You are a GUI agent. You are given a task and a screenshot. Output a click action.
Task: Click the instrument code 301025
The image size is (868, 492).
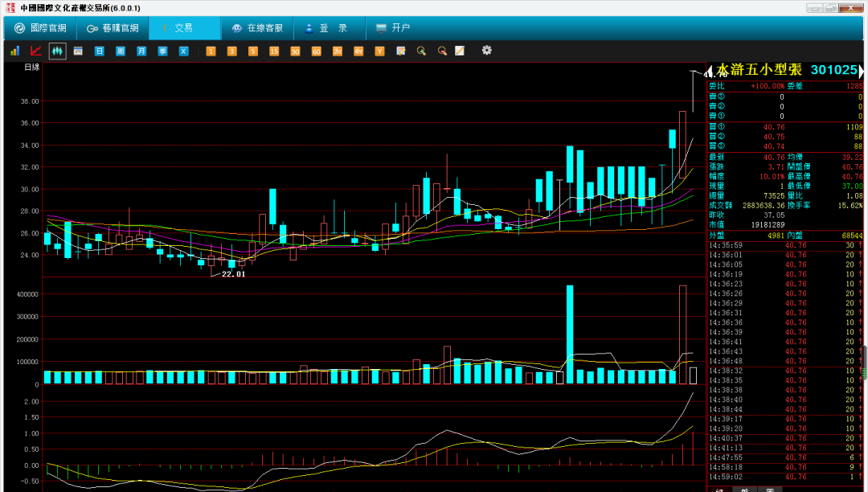pos(833,70)
